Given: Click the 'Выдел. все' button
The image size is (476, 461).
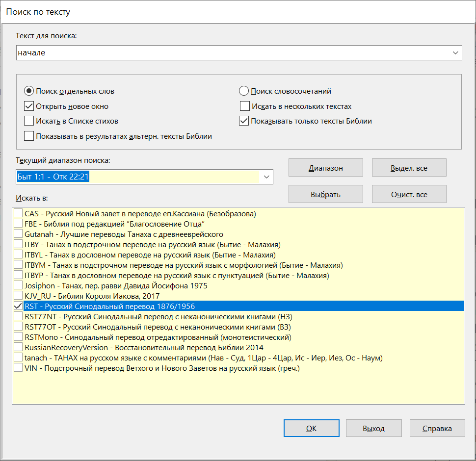Looking at the screenshot, I should pyautogui.click(x=409, y=167).
